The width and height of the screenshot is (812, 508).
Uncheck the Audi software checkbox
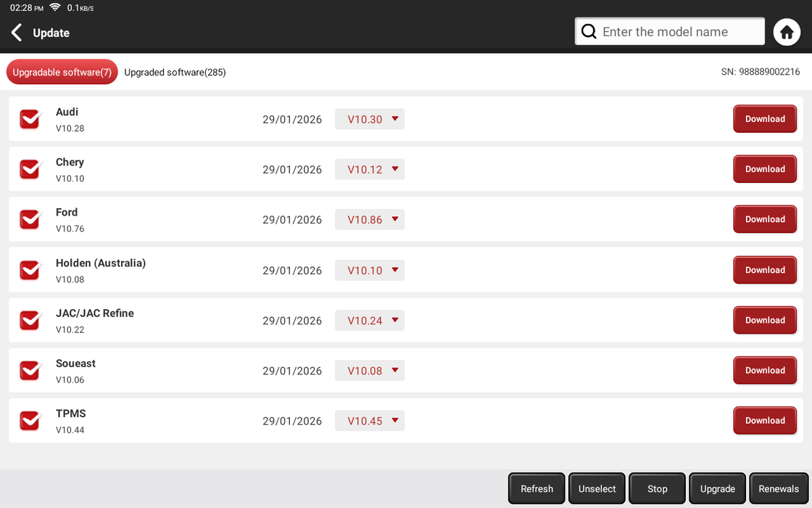click(x=30, y=119)
